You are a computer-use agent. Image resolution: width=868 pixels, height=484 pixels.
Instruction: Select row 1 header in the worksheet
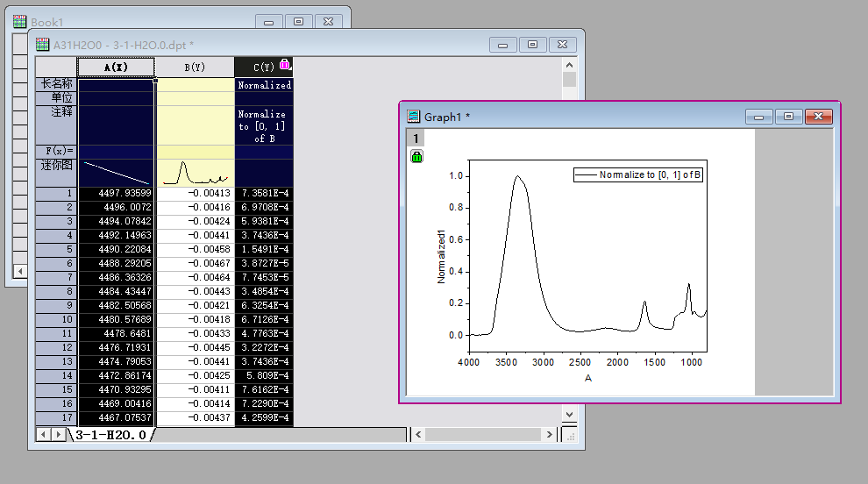(56, 194)
